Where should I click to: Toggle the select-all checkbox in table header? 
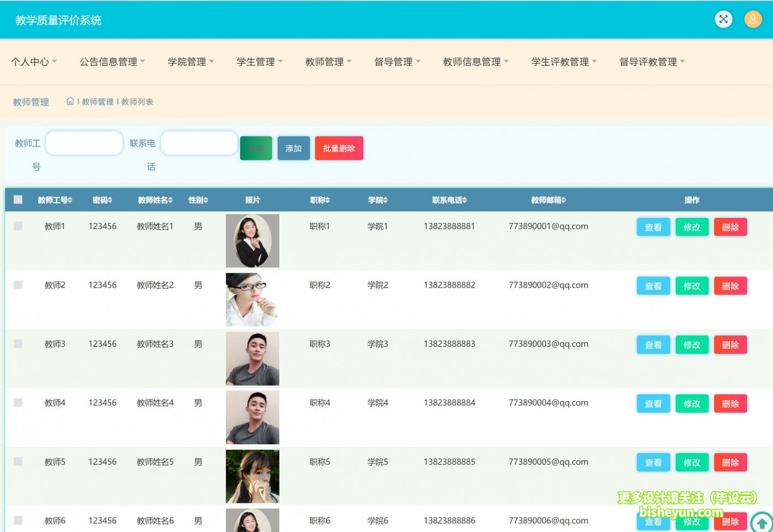17,199
